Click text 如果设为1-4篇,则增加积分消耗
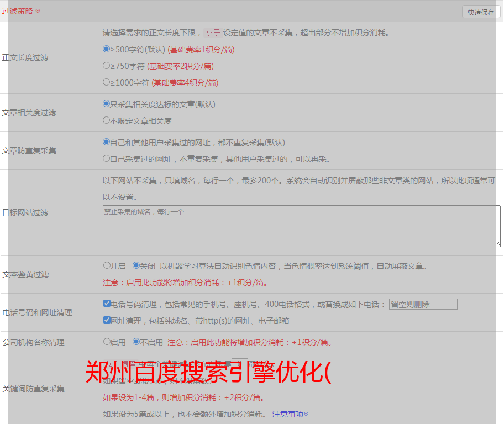 tap(162, 397)
